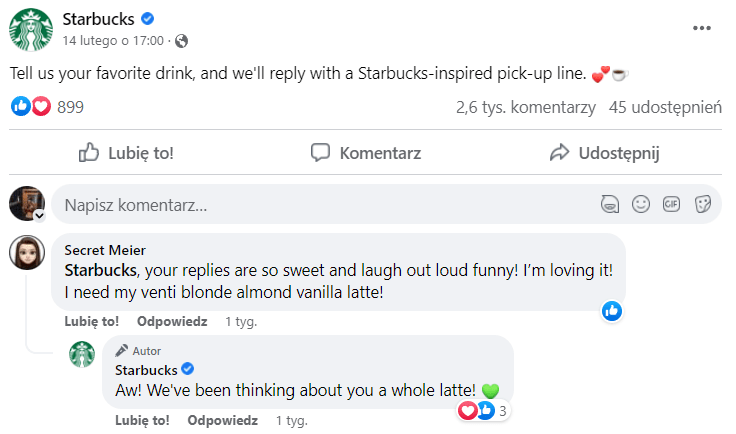This screenshot has width=736, height=434.
Task: Like Secret Meier's comment via 'Lubię to!'
Action: coord(91,322)
